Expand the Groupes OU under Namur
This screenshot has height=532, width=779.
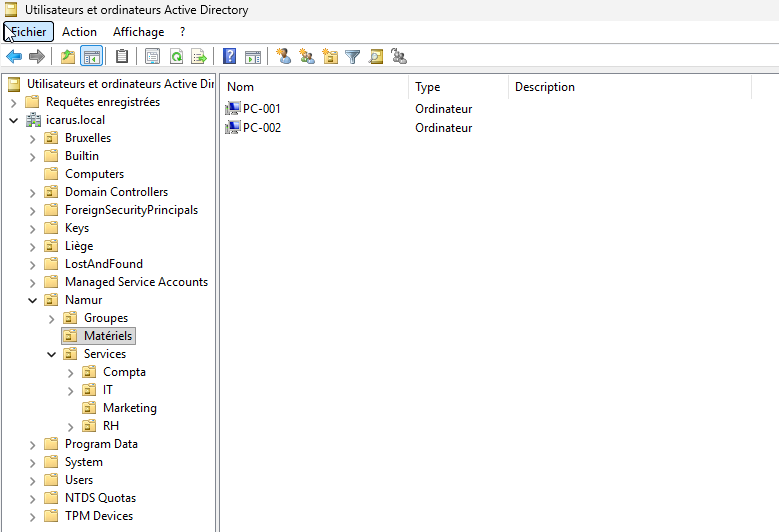[52, 319]
